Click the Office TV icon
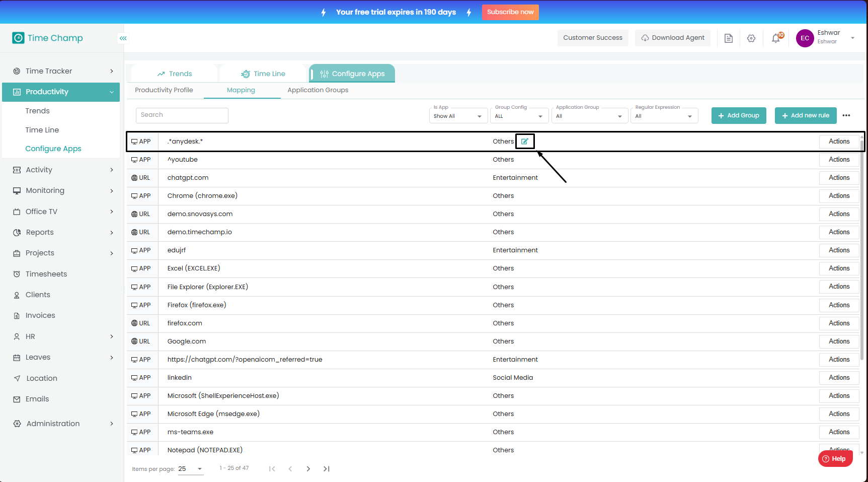The width and height of the screenshot is (868, 482). pos(17,212)
